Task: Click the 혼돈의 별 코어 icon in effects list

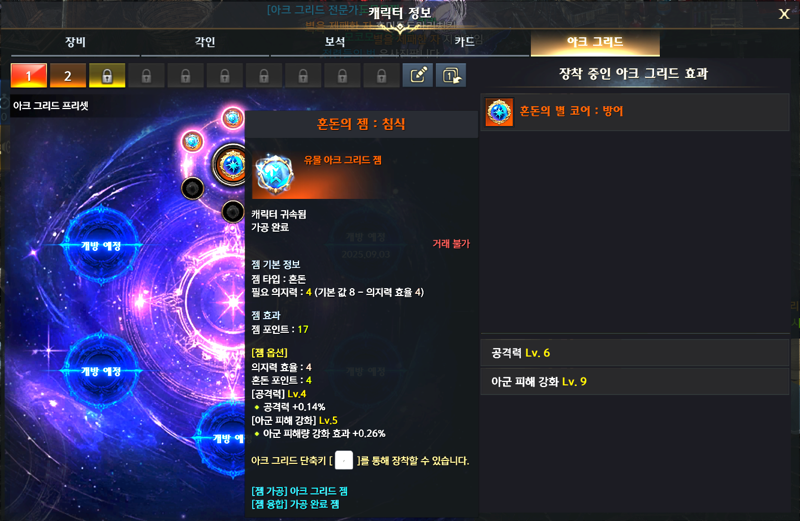Action: click(x=499, y=112)
